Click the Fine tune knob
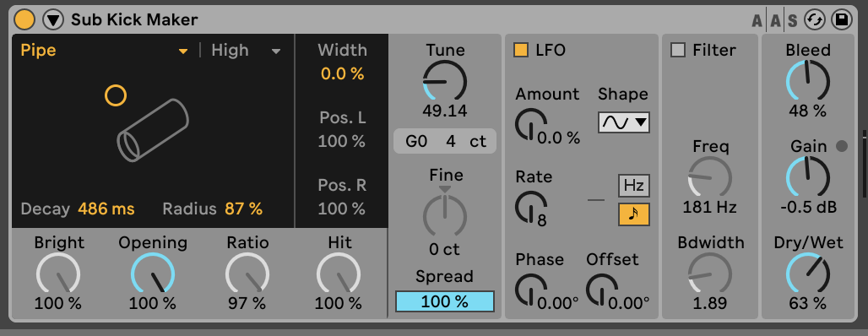 point(444,216)
